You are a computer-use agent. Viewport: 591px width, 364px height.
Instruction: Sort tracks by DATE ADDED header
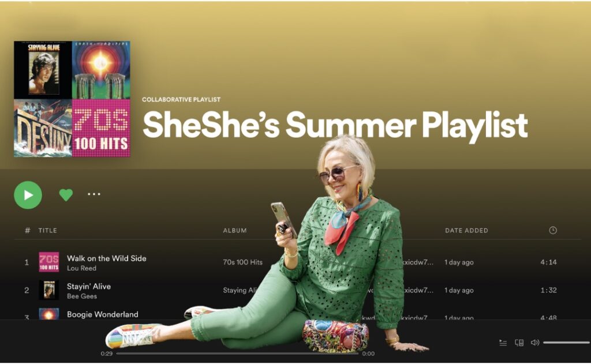[466, 230]
